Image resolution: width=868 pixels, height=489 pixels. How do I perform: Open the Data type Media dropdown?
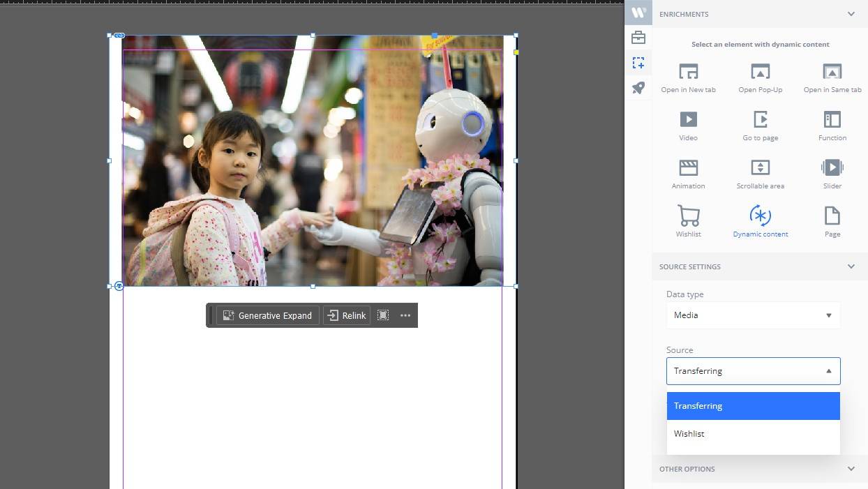point(753,315)
